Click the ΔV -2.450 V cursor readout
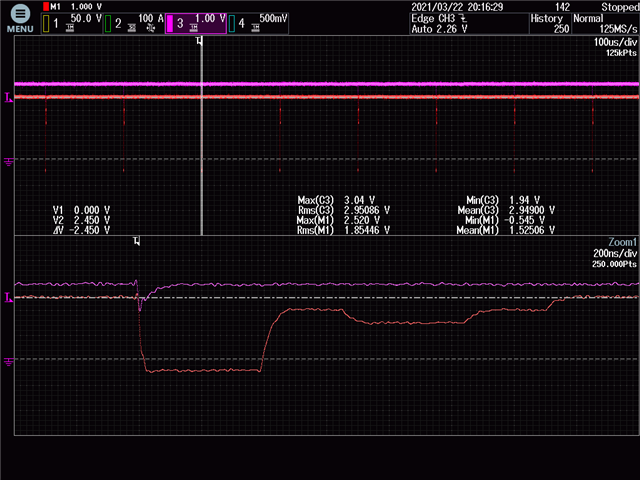Image resolution: width=640 pixels, height=480 pixels. pos(81,230)
